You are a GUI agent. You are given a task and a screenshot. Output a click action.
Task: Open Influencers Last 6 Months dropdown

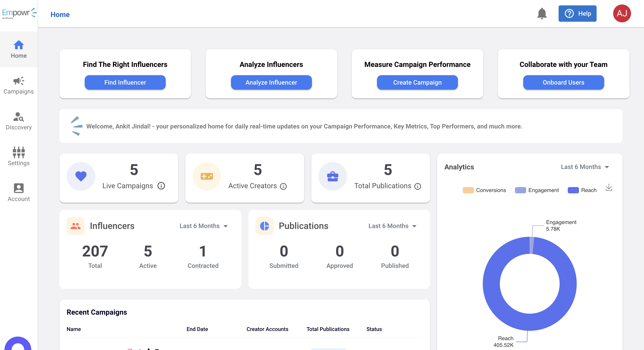[204, 226]
